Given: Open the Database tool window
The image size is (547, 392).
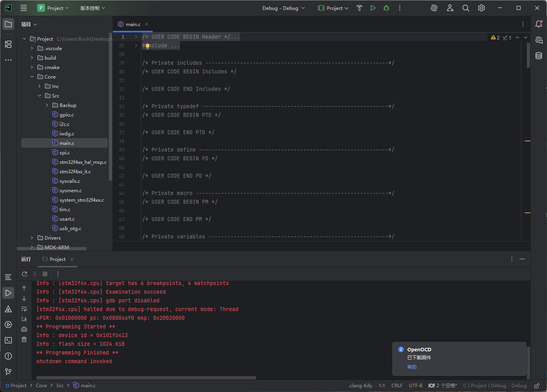Looking at the screenshot, I should click(539, 56).
